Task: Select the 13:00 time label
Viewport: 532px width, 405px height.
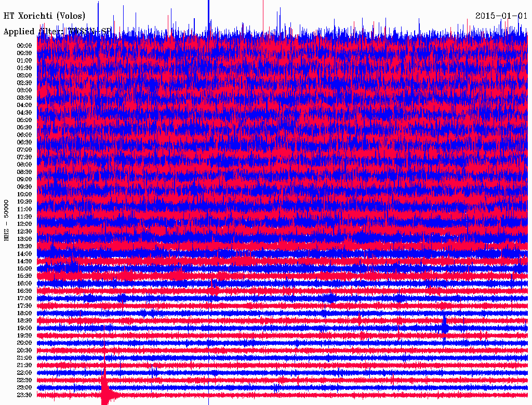Action: coord(24,239)
